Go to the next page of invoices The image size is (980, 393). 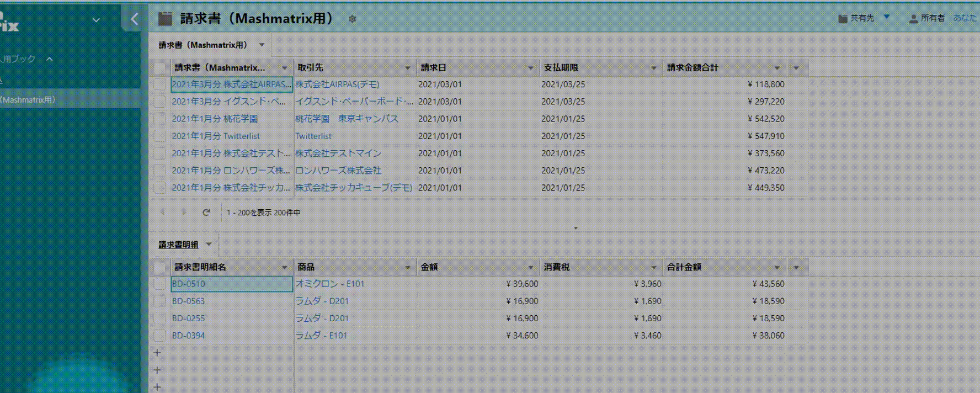pyautogui.click(x=184, y=212)
